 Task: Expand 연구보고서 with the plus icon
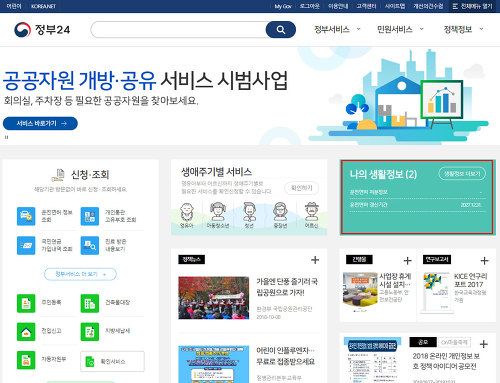click(x=484, y=261)
